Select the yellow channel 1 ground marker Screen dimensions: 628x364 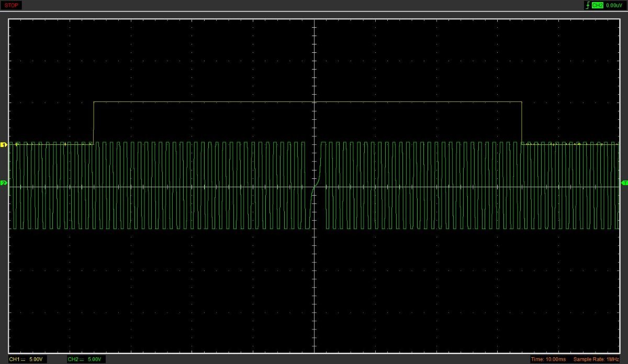[x=3, y=144]
